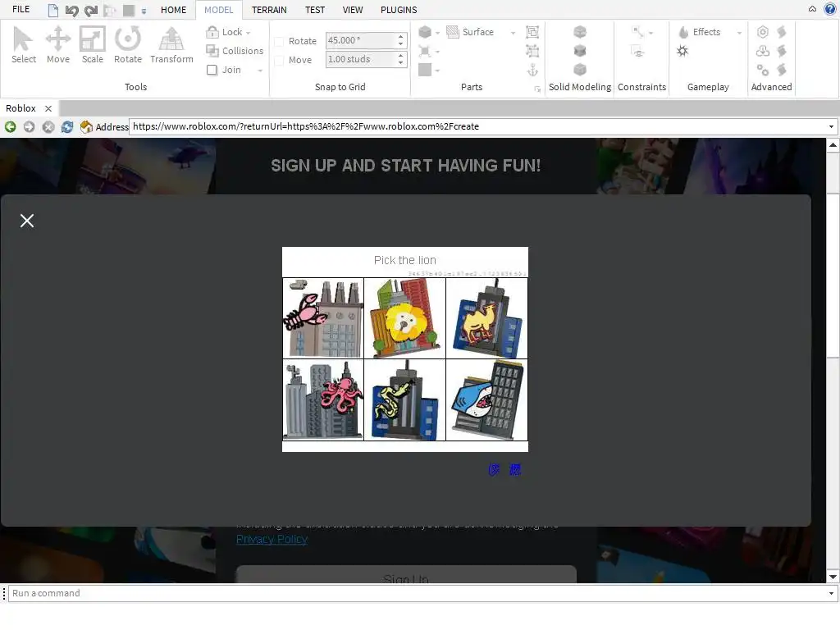
Task: Tick the Rotate snap checkbox
Action: pos(279,41)
